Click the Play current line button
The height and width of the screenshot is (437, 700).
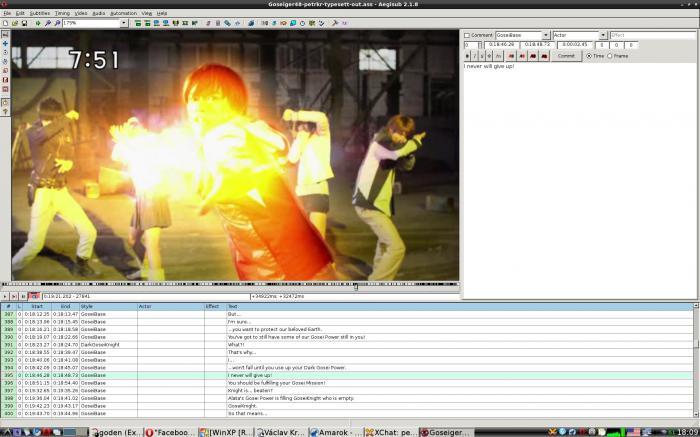tap(14, 296)
